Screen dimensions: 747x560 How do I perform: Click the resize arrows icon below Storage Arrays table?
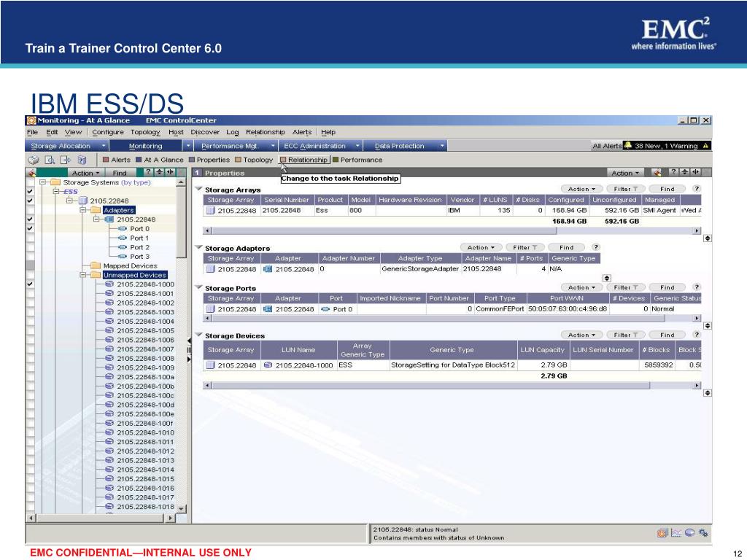[x=708, y=238]
